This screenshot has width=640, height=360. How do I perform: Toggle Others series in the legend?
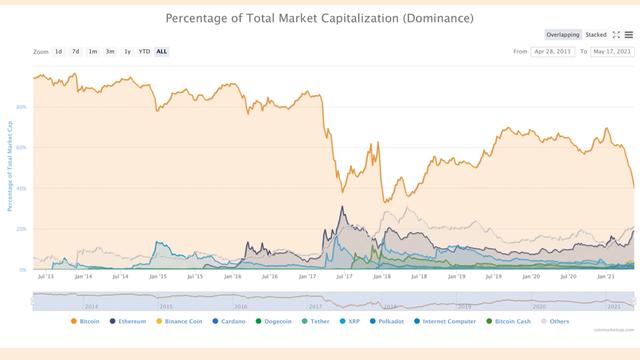[x=555, y=321]
